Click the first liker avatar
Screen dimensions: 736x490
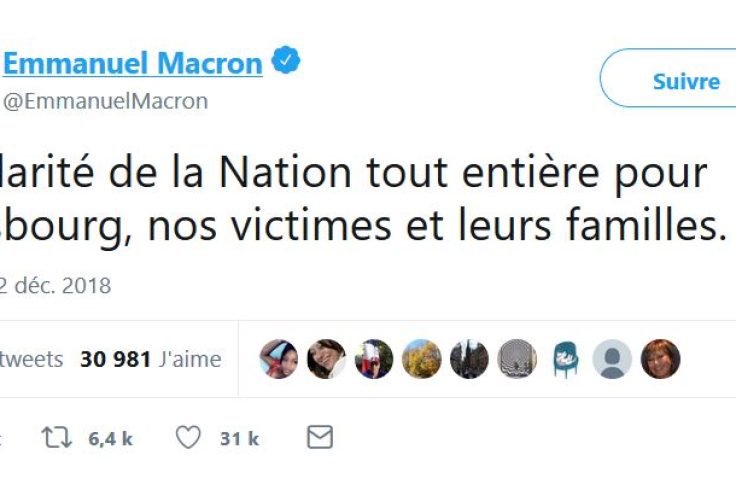[x=279, y=359]
